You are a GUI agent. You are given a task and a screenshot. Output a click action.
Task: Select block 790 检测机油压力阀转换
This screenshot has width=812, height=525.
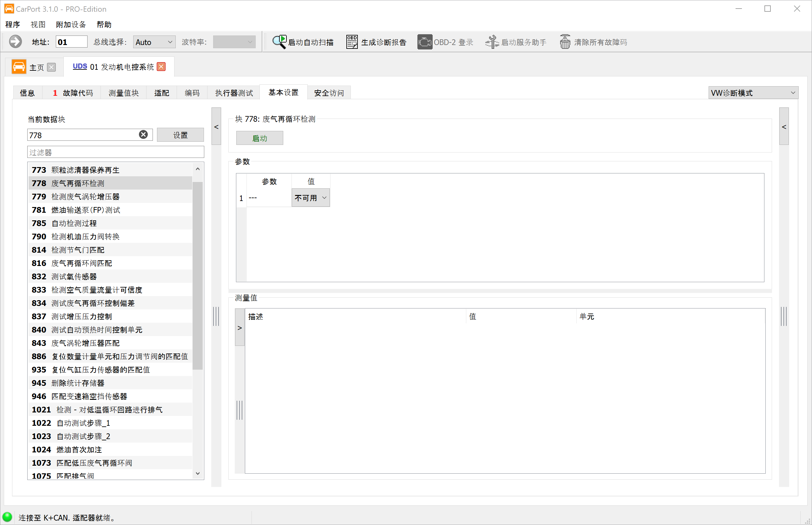110,236
